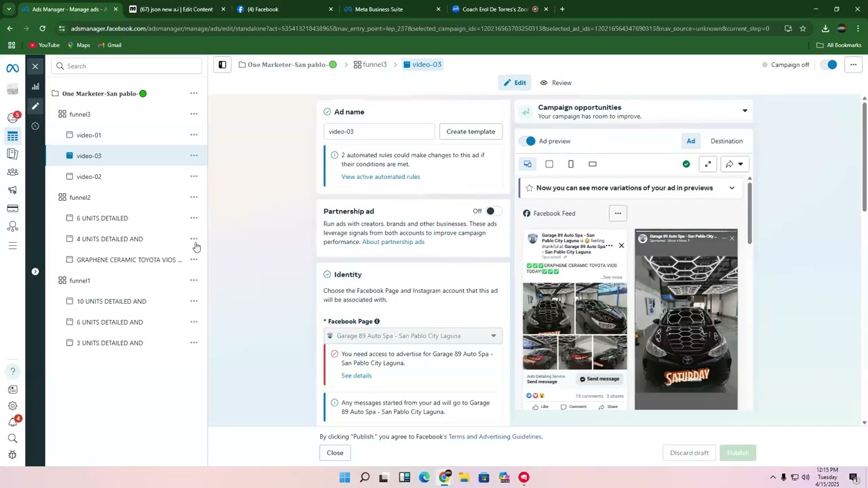Image resolution: width=868 pixels, height=488 pixels.
Task: Open history clock icon in dark sidebar
Action: pos(35,126)
